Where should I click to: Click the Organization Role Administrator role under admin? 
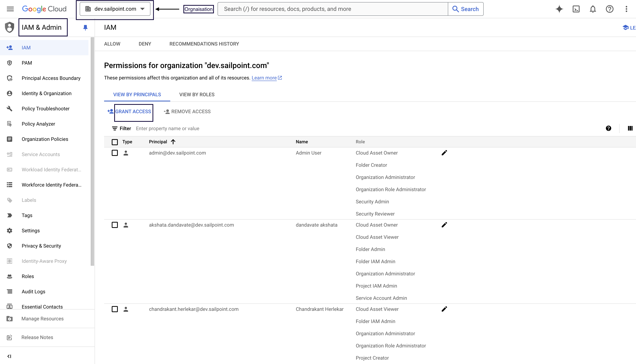click(x=391, y=189)
